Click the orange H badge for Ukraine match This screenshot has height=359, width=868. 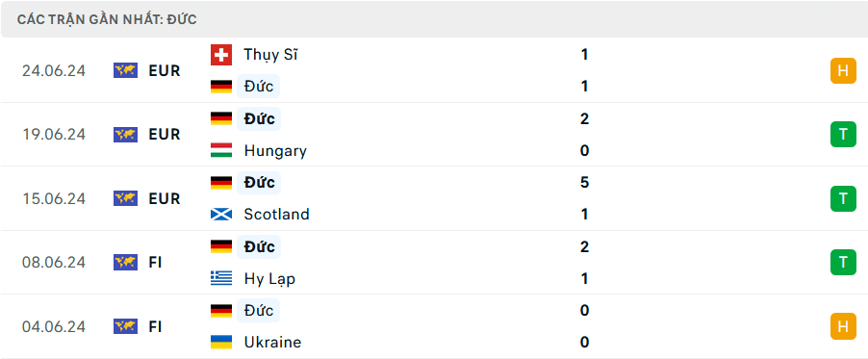[x=843, y=326]
